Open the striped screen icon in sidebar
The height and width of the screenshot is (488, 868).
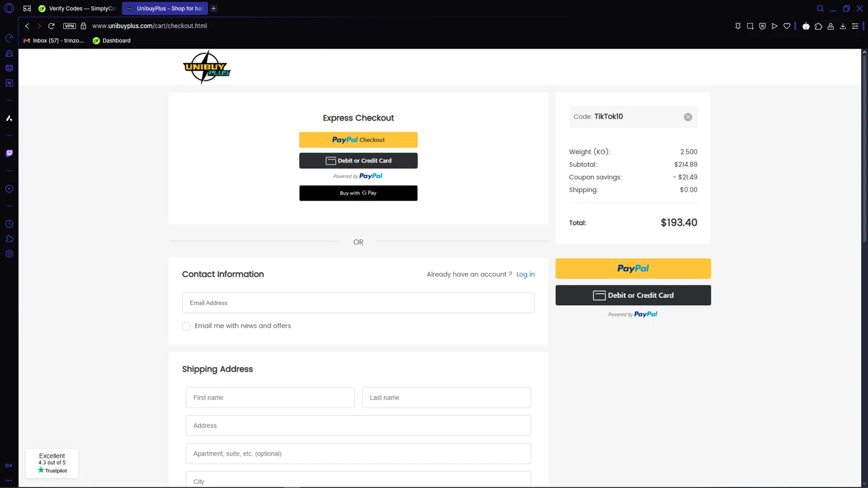(x=9, y=68)
